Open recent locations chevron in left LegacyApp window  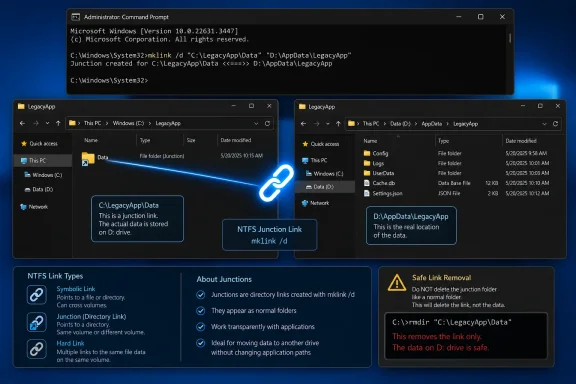pyautogui.click(x=47, y=123)
